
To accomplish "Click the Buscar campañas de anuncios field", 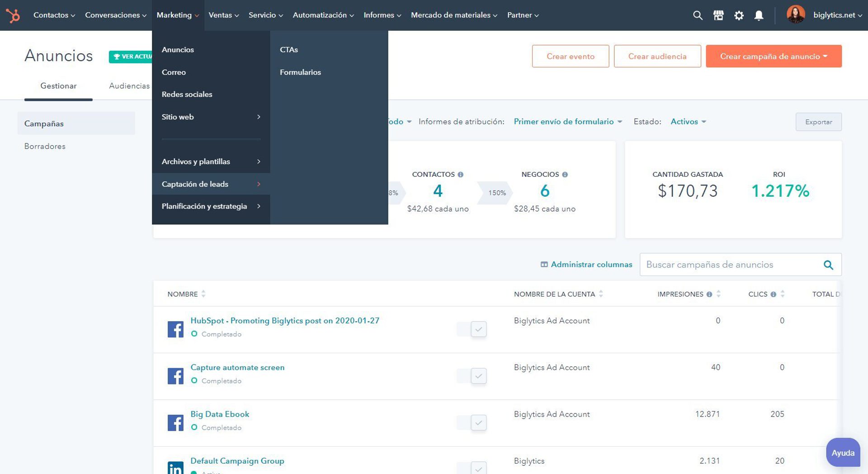I will 729,265.
